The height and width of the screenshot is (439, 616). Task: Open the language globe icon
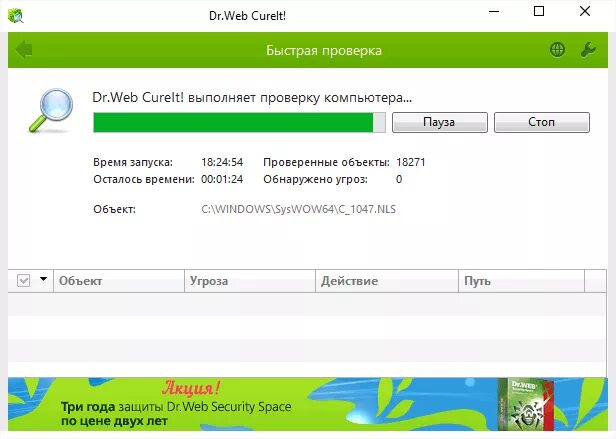557,50
